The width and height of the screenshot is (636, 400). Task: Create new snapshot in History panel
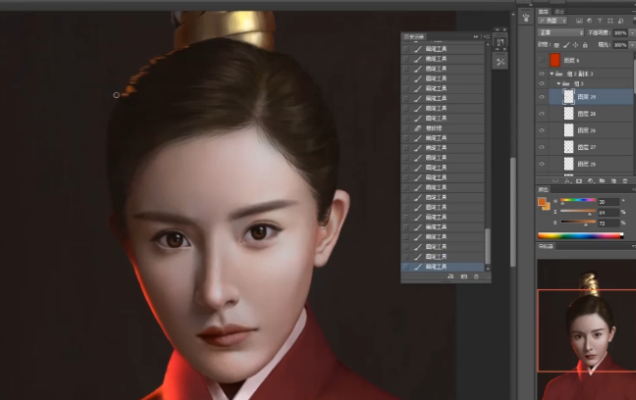coord(465,276)
